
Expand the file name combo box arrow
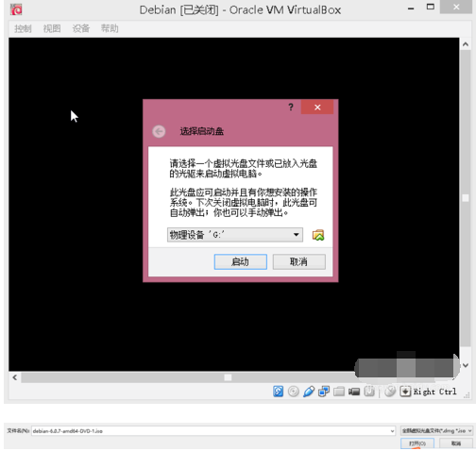tap(392, 431)
